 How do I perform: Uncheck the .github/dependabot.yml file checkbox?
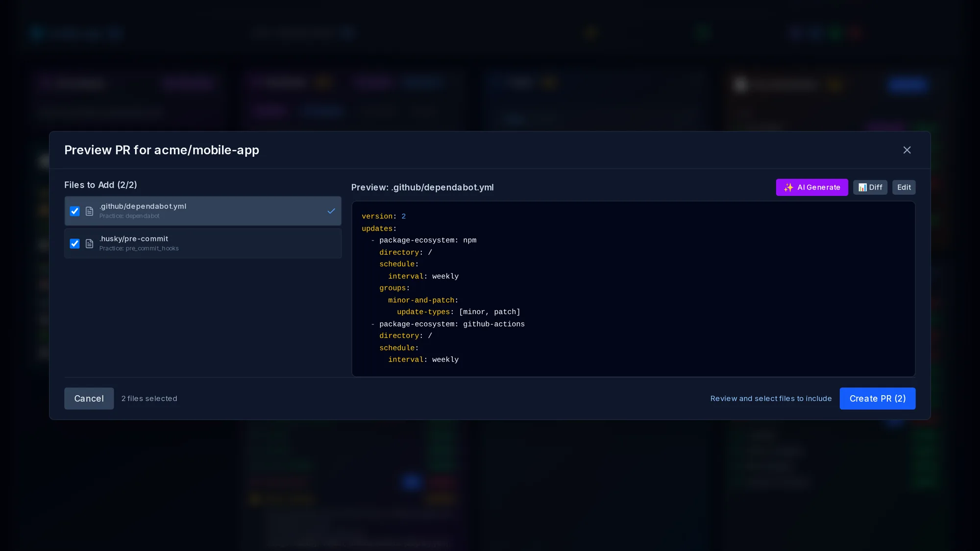click(x=74, y=211)
